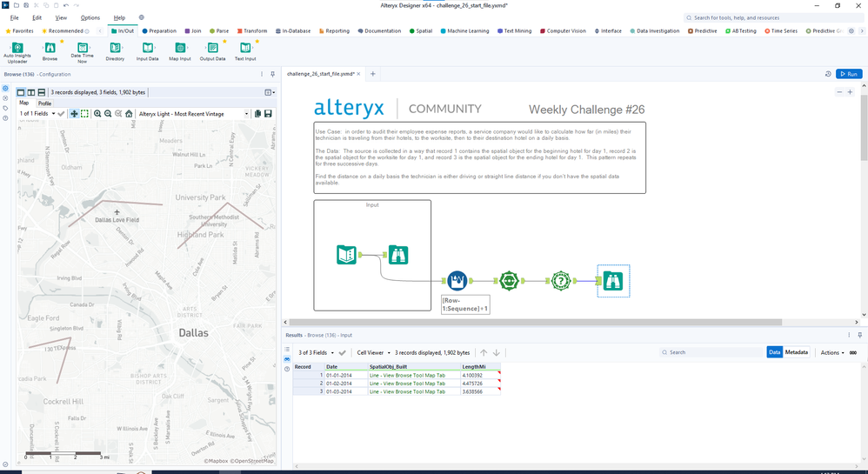Open the Actions dropdown in Results
Viewport: 868px width, 474px height.
[x=832, y=352]
